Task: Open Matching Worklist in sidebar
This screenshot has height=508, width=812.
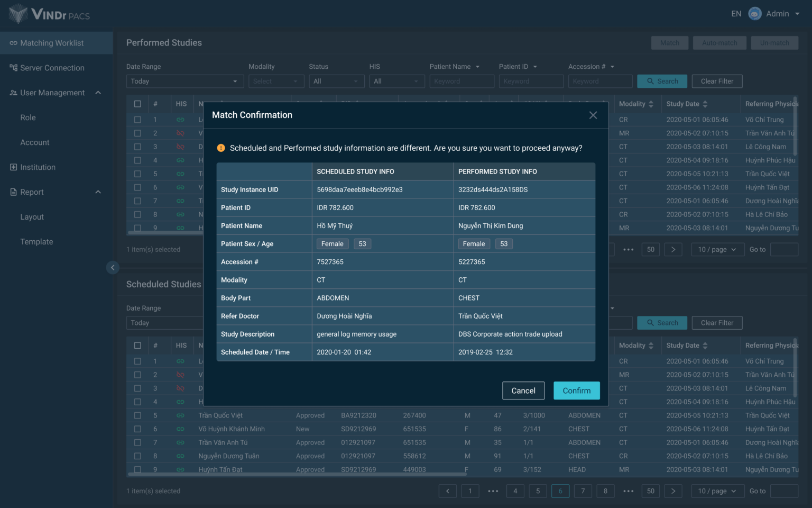Action: pyautogui.click(x=52, y=43)
